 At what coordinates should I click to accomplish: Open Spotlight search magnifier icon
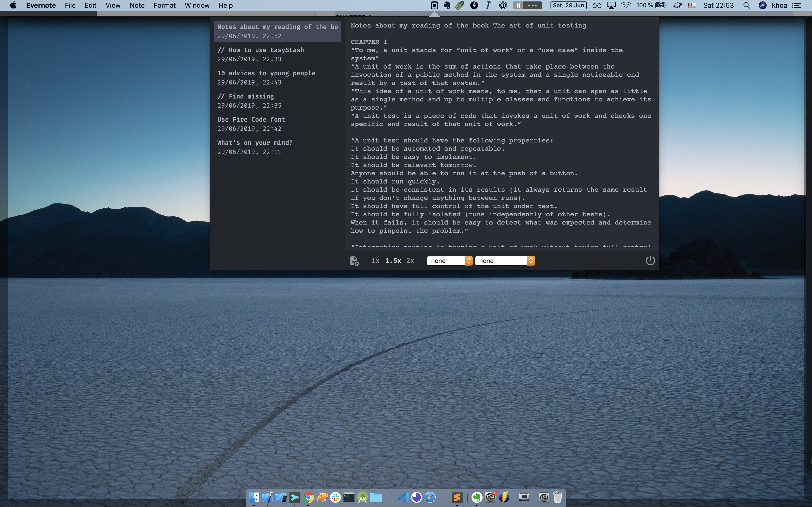747,5
